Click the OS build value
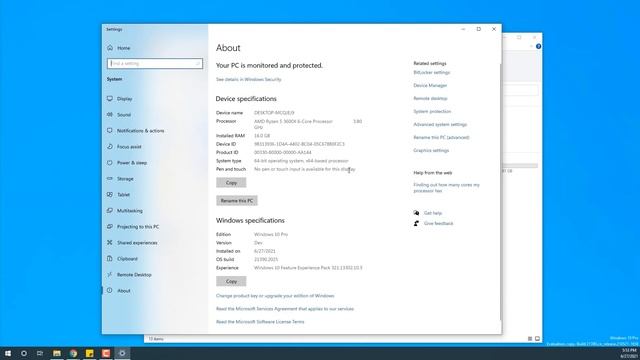The height and width of the screenshot is (360, 640). [x=266, y=260]
